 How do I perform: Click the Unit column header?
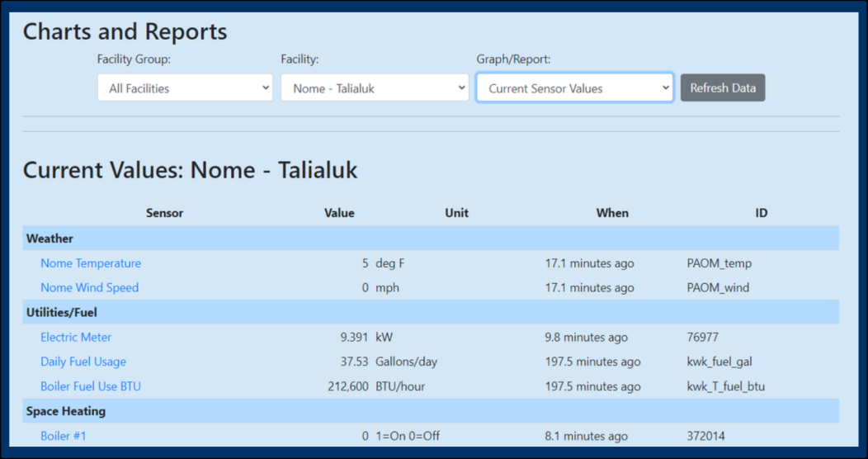457,213
